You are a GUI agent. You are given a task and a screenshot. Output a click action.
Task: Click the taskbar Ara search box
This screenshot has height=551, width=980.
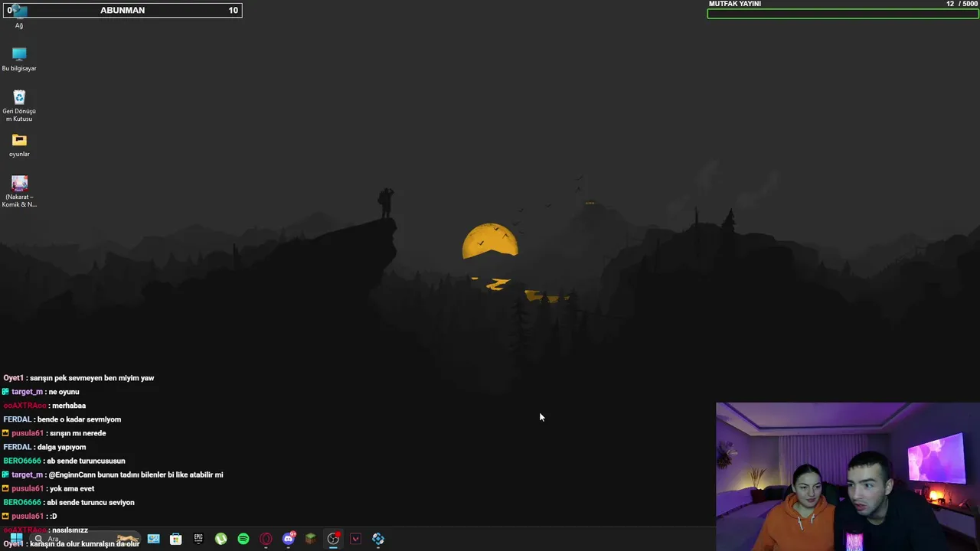coord(84,539)
